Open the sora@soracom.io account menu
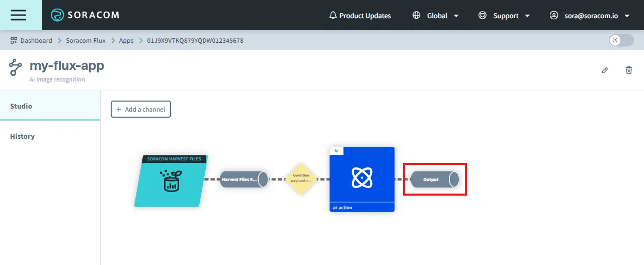Screen dimensions: 644x265 click(x=590, y=16)
